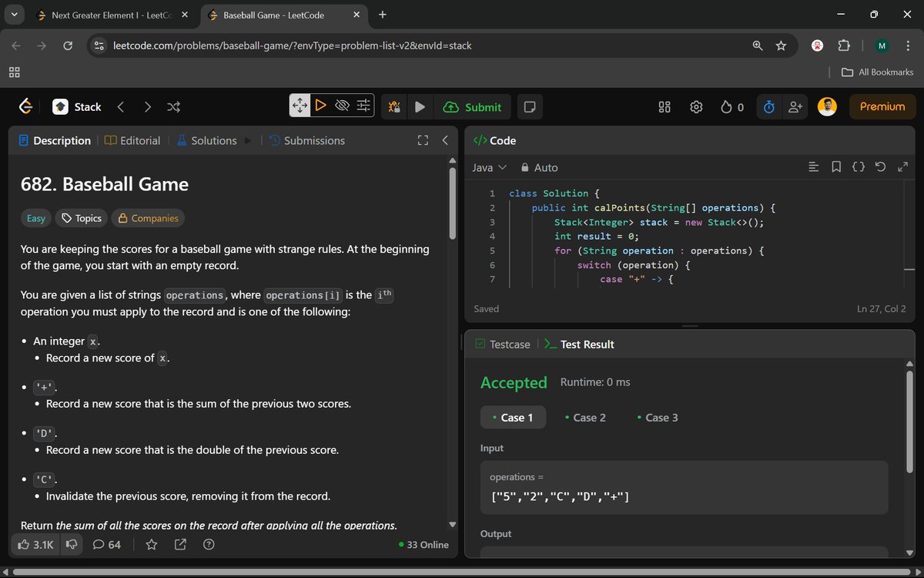Viewport: 924px width, 578px height.
Task: Hide the testcase panel via the eye icon
Action: [x=342, y=106]
